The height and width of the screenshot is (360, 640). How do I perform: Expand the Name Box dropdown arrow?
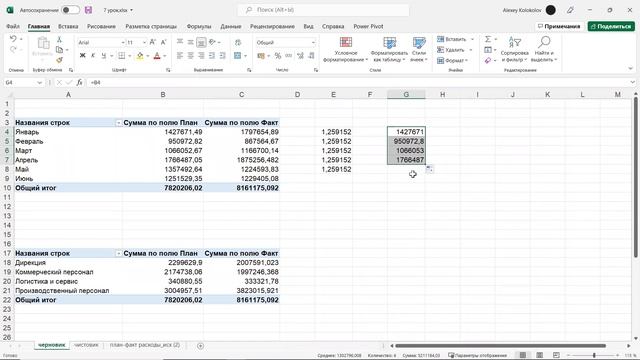tap(40, 82)
